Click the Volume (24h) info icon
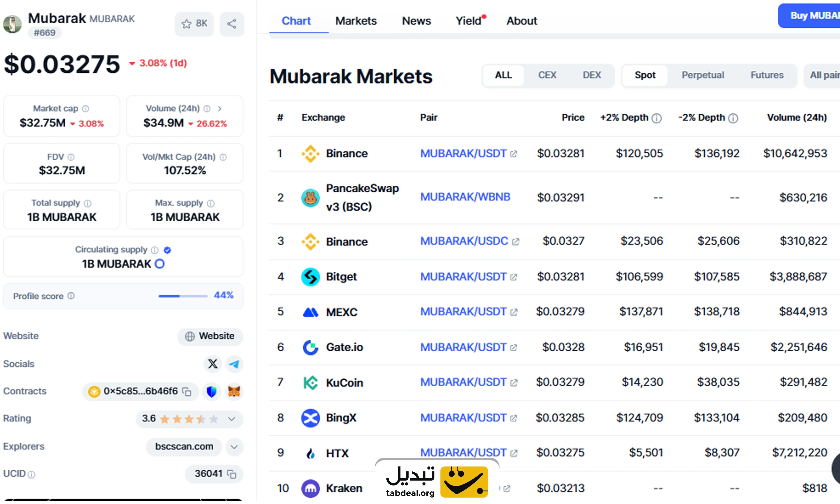The image size is (840, 504). [x=207, y=109]
